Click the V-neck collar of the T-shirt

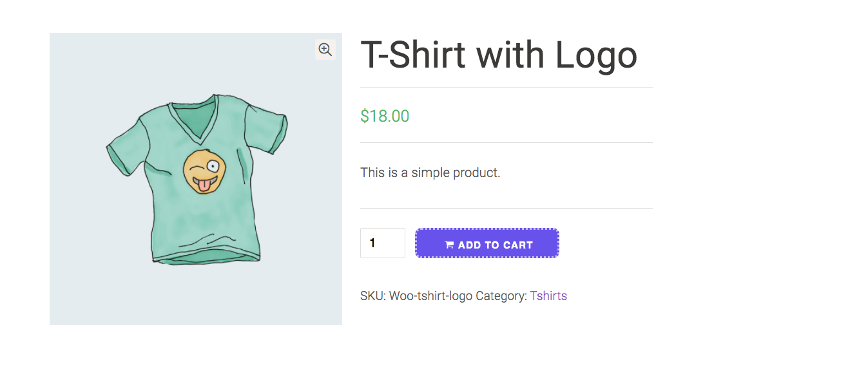[194, 118]
